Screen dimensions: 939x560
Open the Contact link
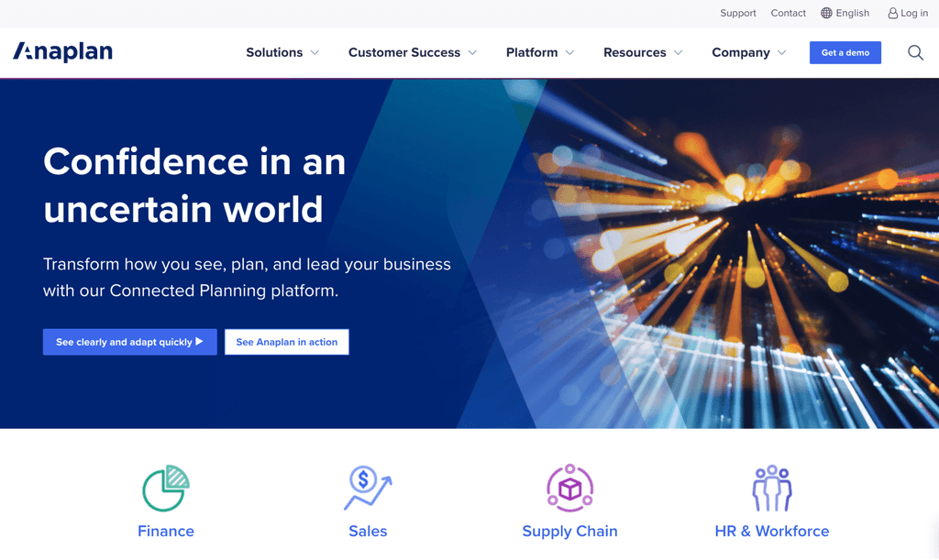(x=788, y=13)
